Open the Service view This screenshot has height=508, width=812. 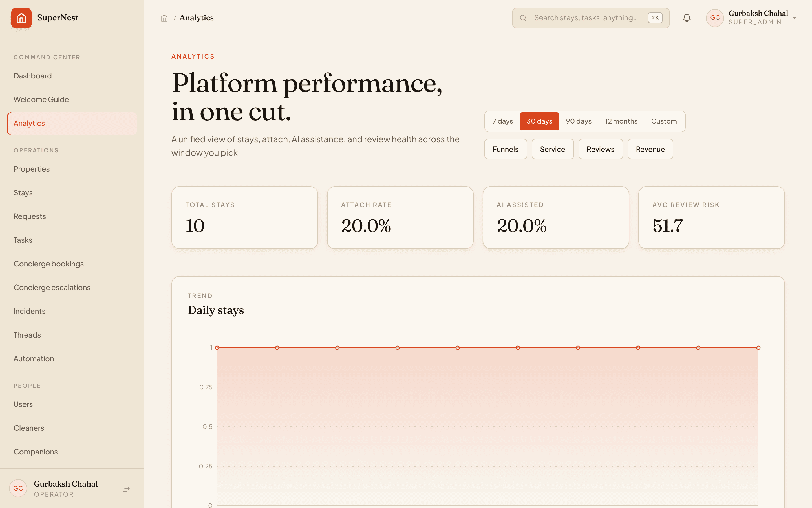(552, 149)
